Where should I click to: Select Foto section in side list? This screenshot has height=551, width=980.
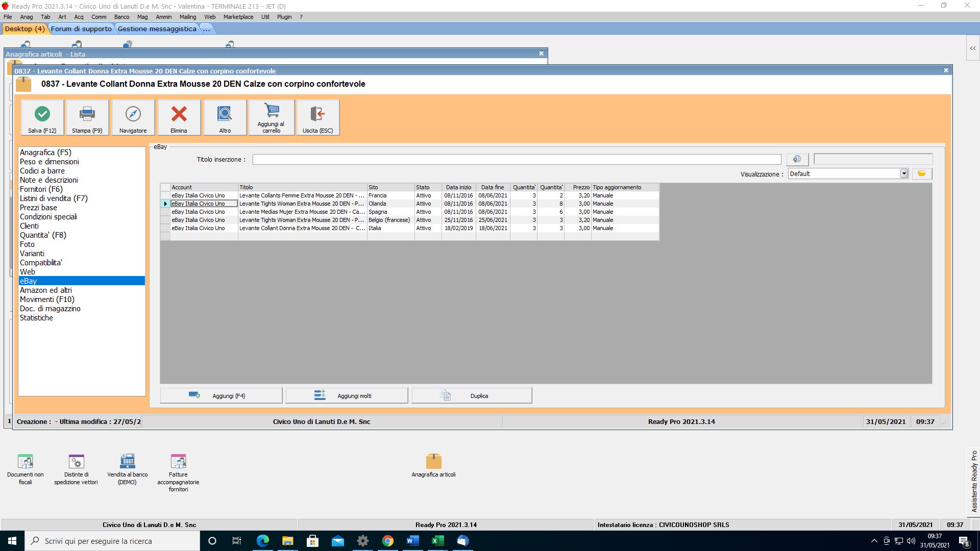(82, 244)
